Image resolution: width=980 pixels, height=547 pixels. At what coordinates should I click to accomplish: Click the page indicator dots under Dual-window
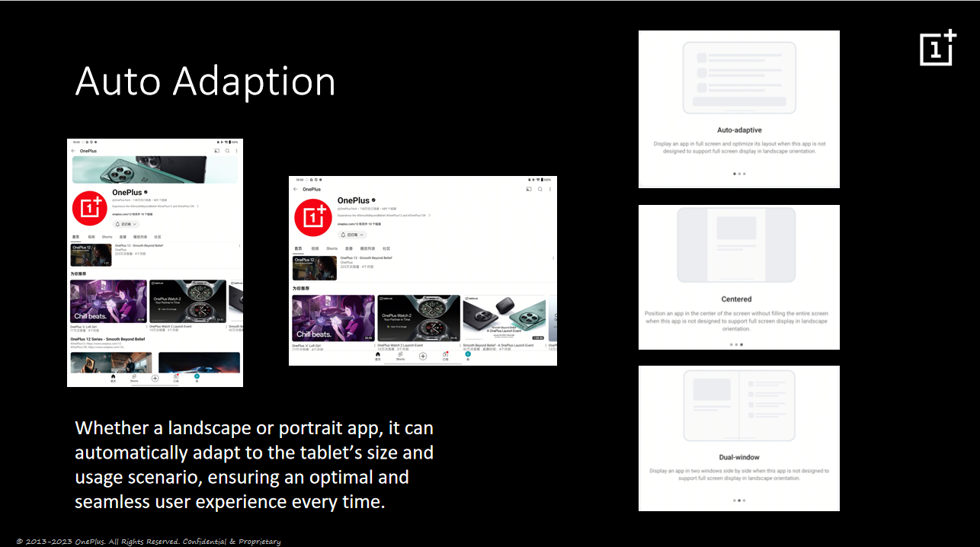tap(738, 501)
